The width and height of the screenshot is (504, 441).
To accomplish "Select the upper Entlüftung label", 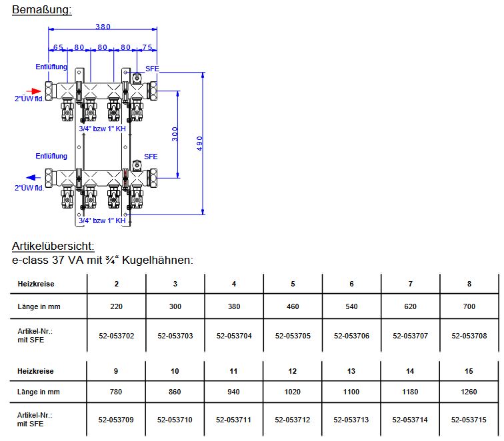I will pyautogui.click(x=51, y=67).
